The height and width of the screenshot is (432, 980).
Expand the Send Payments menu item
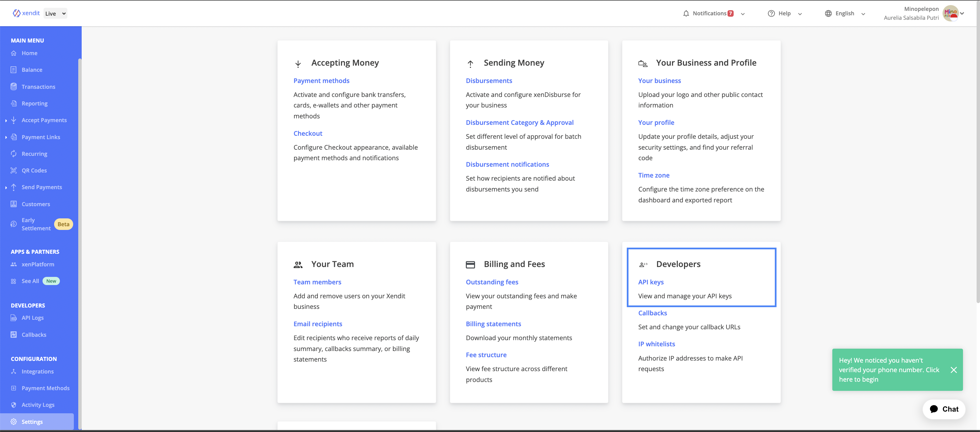6,187
